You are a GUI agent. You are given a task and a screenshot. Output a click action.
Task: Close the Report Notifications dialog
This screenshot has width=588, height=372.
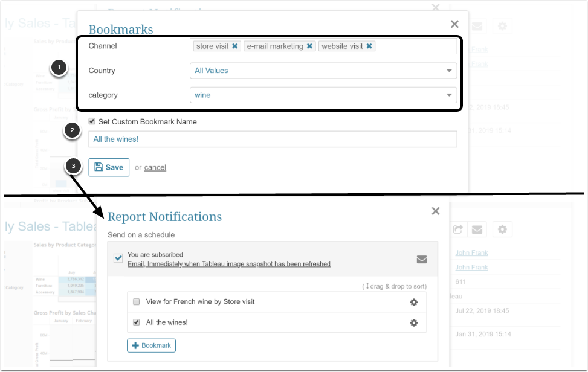click(x=435, y=211)
